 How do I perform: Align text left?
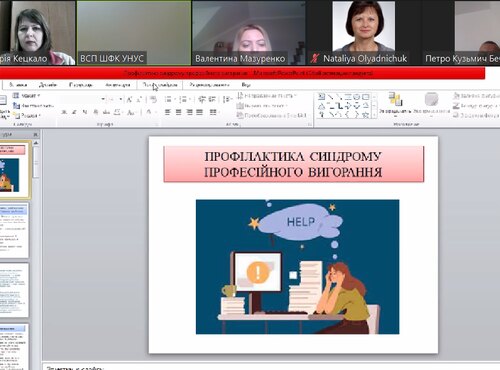pyautogui.click(x=168, y=112)
